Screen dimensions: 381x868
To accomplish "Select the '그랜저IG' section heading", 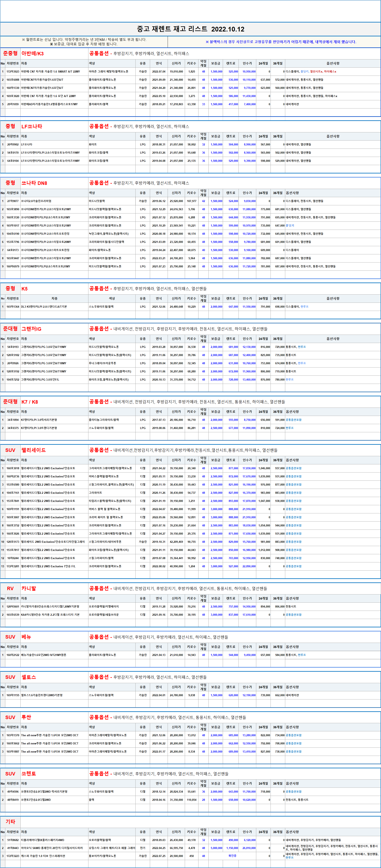I will click(31, 329).
